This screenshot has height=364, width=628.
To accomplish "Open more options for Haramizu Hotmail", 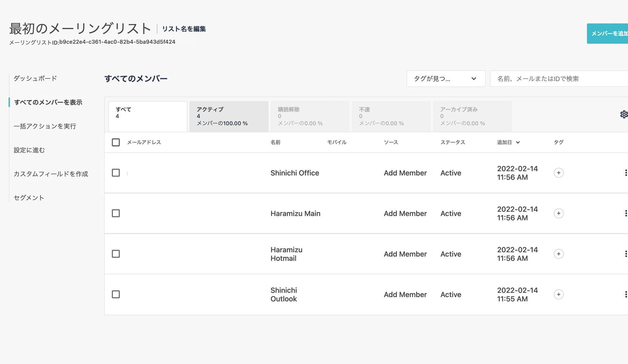I will 626,254.
